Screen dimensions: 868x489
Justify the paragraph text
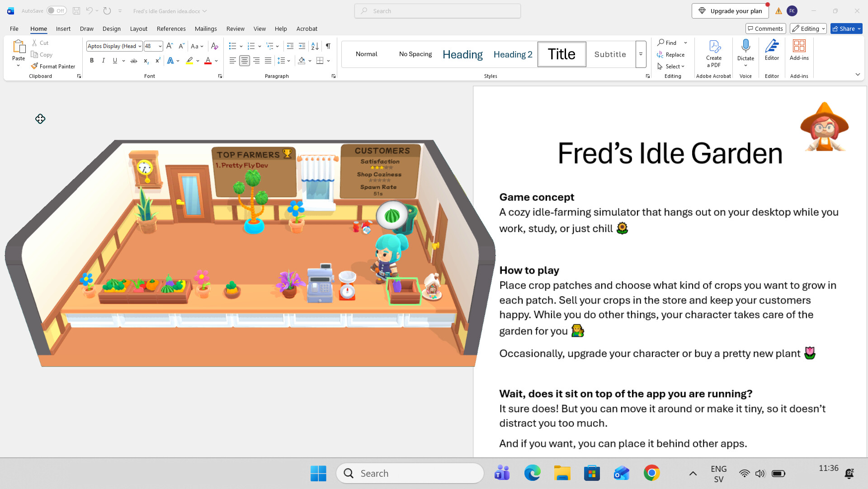point(268,61)
